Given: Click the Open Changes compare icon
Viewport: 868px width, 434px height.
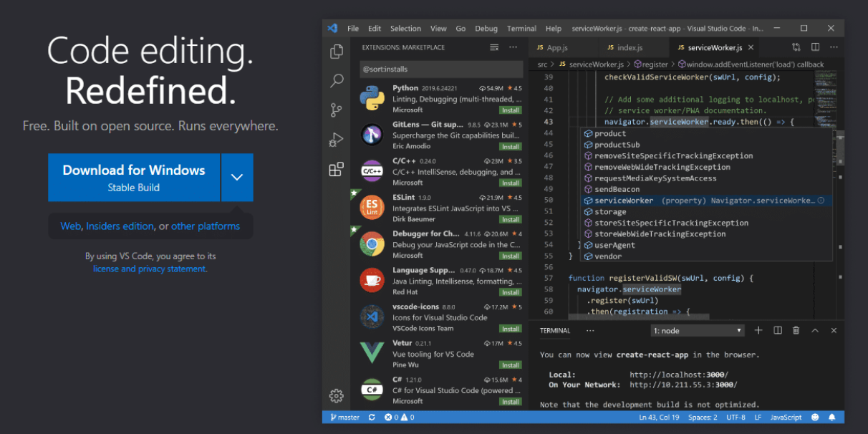Looking at the screenshot, I should 796,47.
